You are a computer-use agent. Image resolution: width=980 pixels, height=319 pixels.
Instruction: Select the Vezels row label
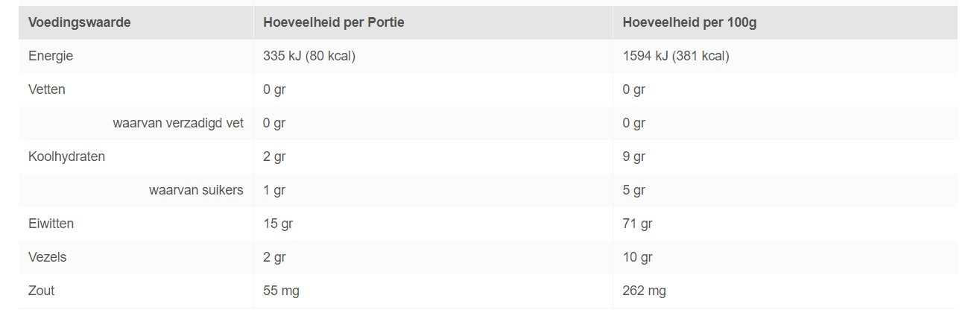click(47, 257)
